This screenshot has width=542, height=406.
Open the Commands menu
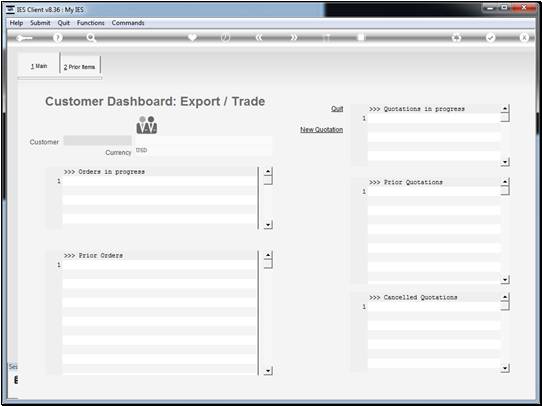point(128,23)
